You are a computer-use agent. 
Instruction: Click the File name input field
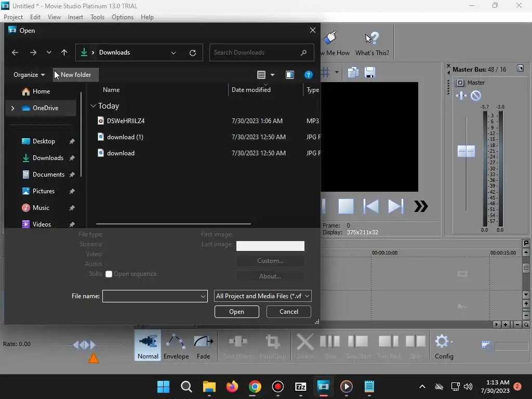(x=151, y=296)
